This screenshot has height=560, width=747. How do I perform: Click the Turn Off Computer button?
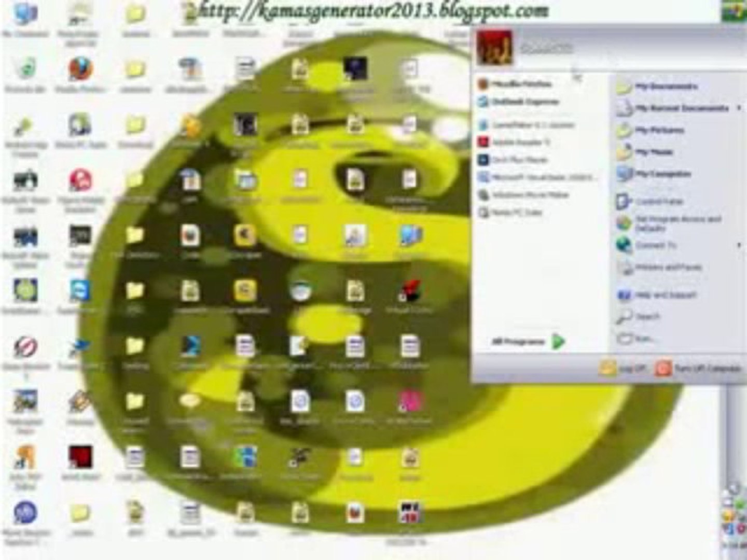(698, 369)
